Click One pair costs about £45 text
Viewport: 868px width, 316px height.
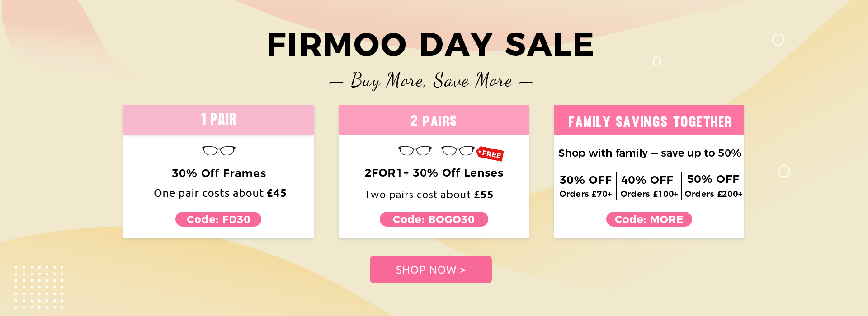click(220, 193)
